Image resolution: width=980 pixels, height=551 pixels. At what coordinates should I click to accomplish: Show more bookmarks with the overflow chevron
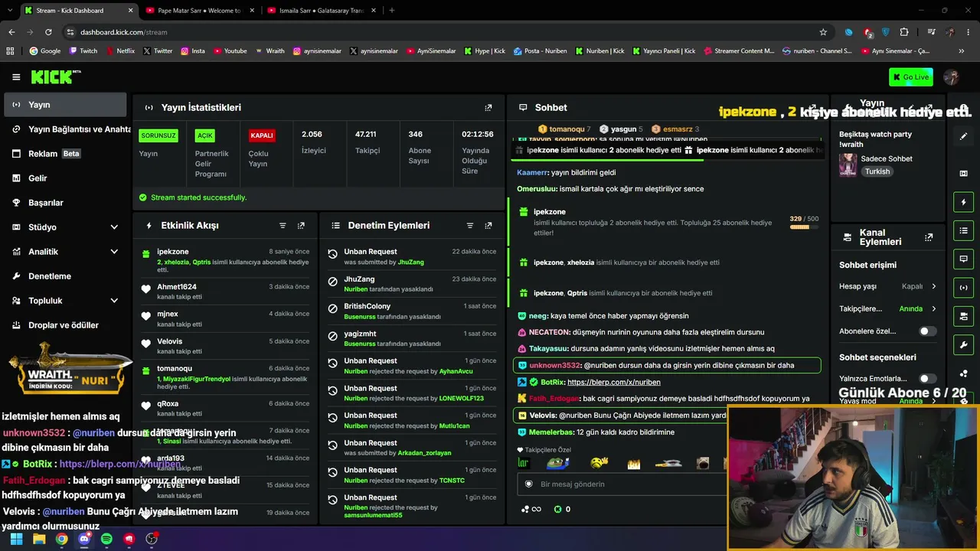[962, 51]
